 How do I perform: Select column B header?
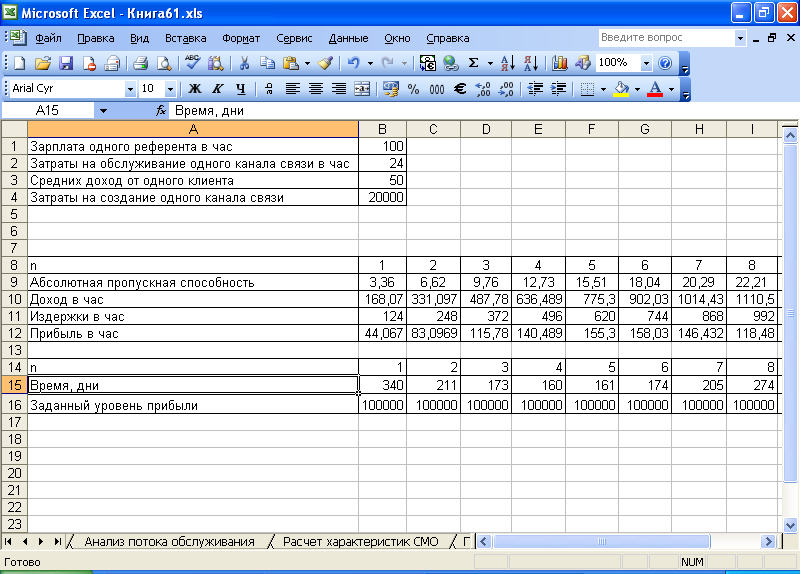pos(382,129)
